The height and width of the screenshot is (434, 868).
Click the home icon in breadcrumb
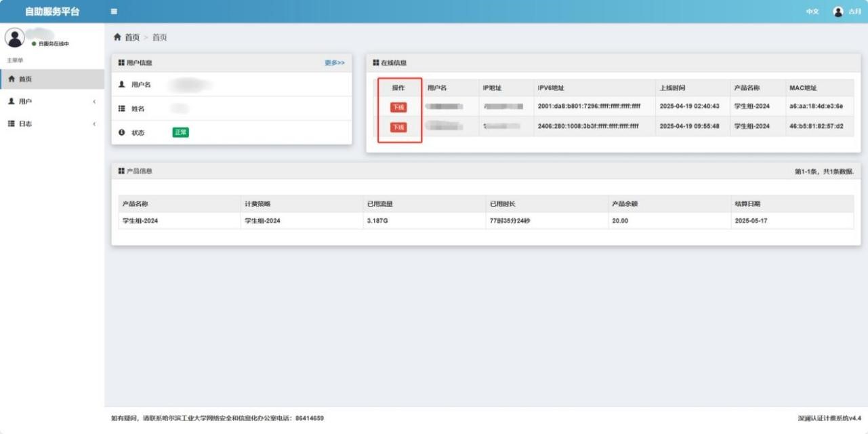[x=117, y=37]
